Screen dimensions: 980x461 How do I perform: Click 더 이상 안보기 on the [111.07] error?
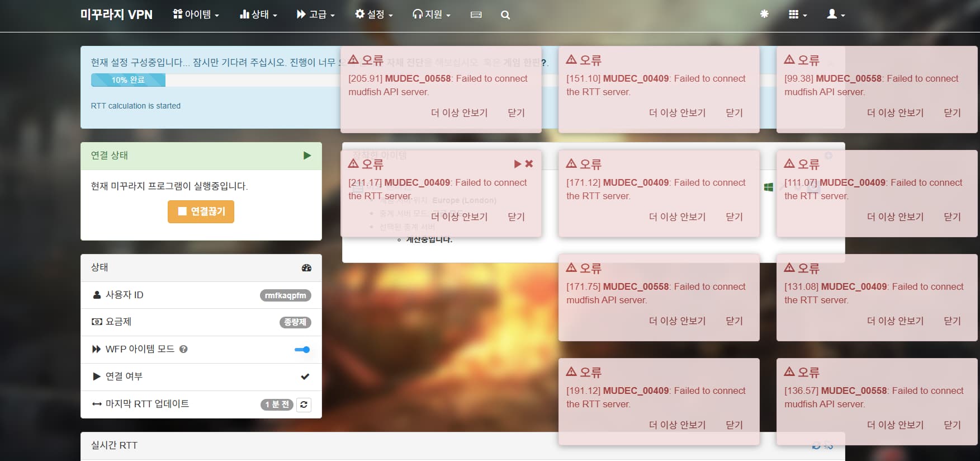tap(895, 217)
